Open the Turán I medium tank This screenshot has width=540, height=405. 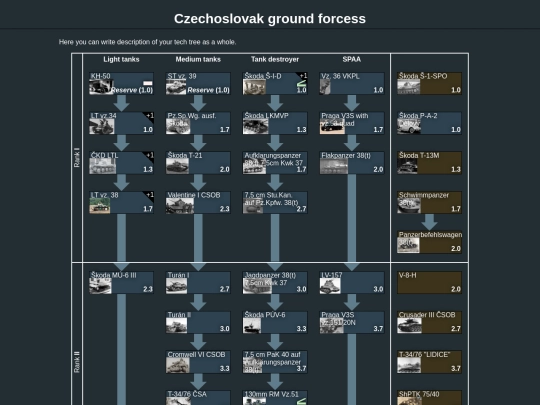[x=198, y=282]
